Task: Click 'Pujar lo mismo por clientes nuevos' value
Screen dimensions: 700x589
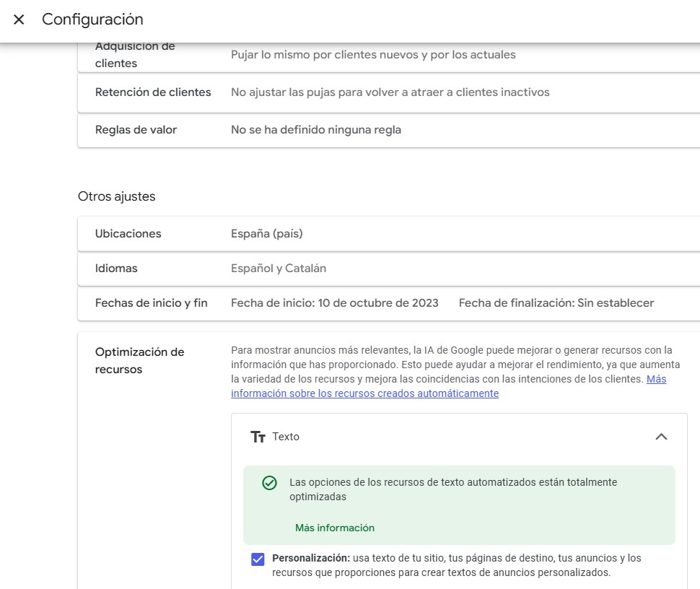Action: 373,55
